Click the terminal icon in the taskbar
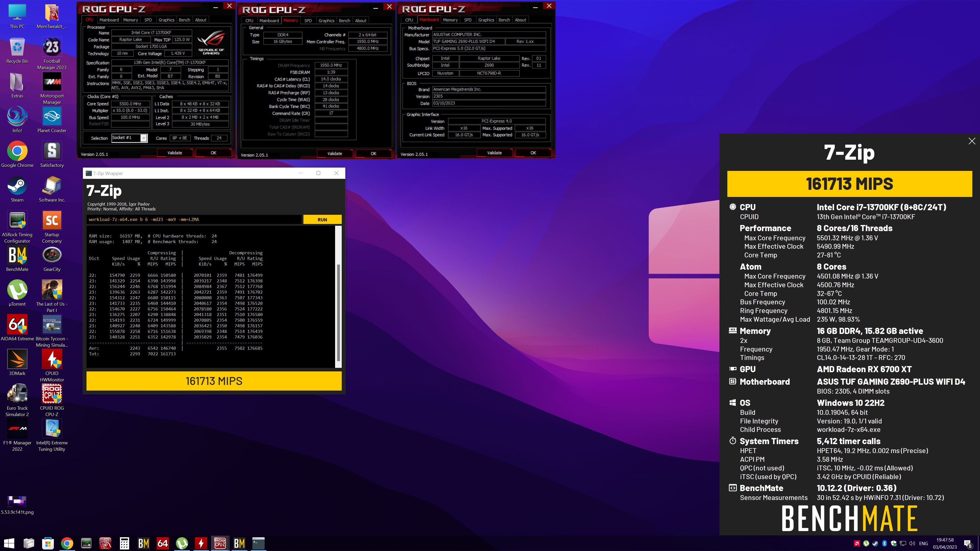The image size is (980, 551). (258, 543)
